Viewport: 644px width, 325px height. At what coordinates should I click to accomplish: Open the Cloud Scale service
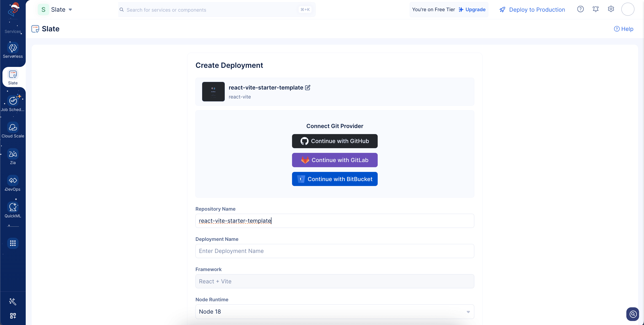click(x=13, y=130)
